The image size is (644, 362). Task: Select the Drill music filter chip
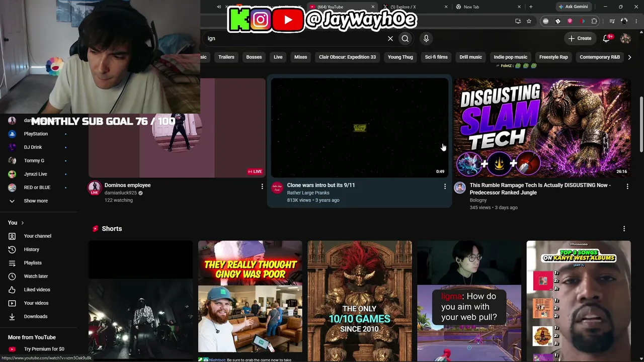471,57
